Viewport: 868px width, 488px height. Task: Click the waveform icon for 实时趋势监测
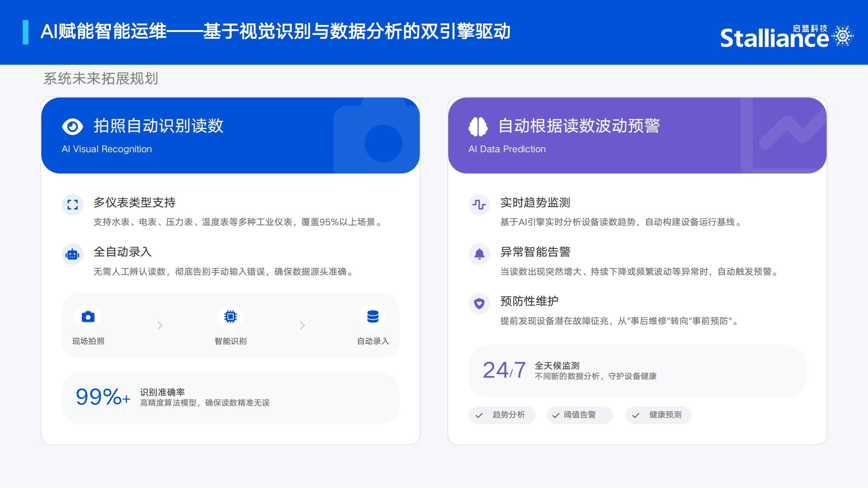(479, 205)
